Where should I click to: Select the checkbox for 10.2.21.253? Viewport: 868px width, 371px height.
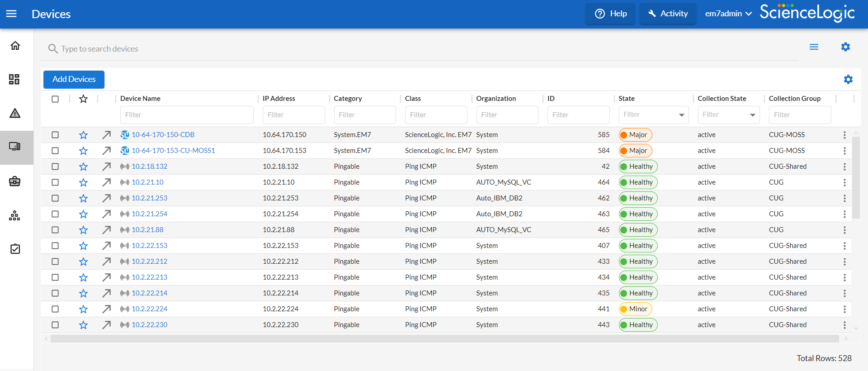[55, 198]
